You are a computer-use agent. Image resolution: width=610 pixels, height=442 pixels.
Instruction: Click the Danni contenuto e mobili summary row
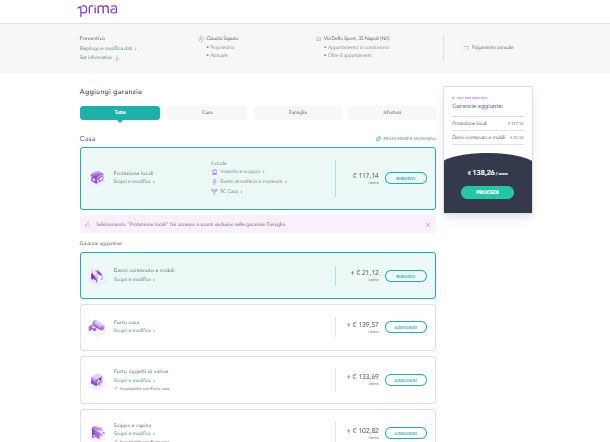(x=488, y=137)
